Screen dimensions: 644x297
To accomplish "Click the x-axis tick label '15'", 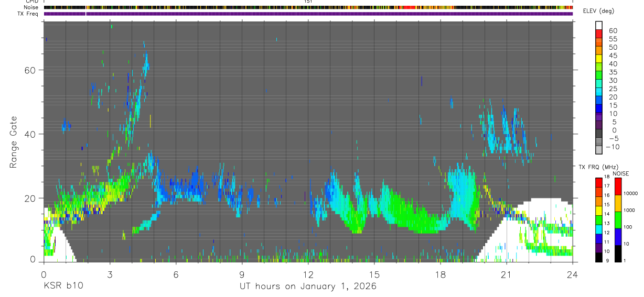I will coord(374,274).
